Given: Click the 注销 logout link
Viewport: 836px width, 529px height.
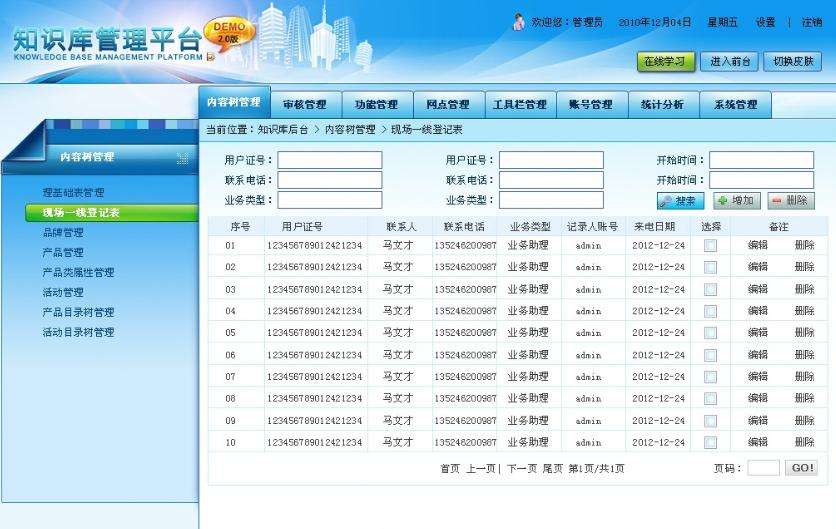Looking at the screenshot, I should tap(812, 22).
